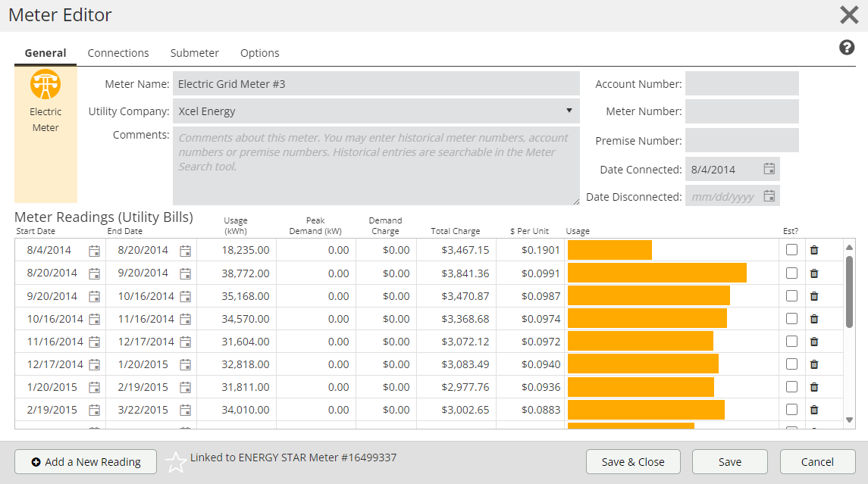Click the Electric Meter type icon

[x=45, y=84]
